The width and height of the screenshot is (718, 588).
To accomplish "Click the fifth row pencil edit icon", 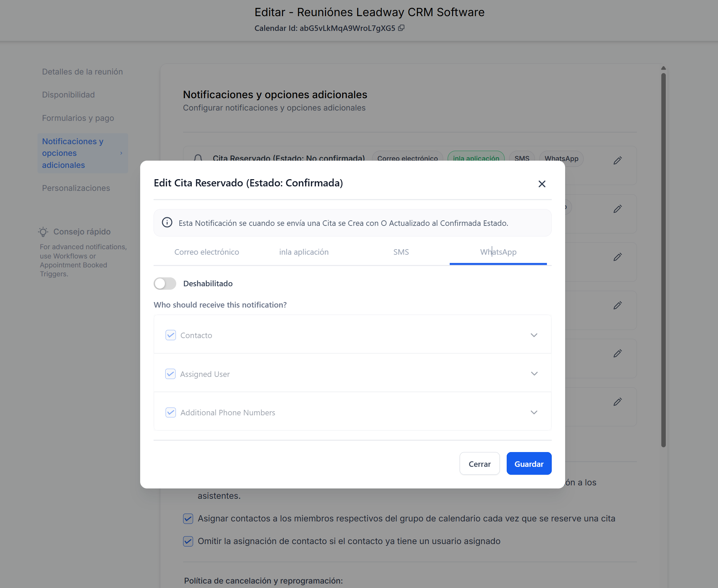I will point(617,353).
